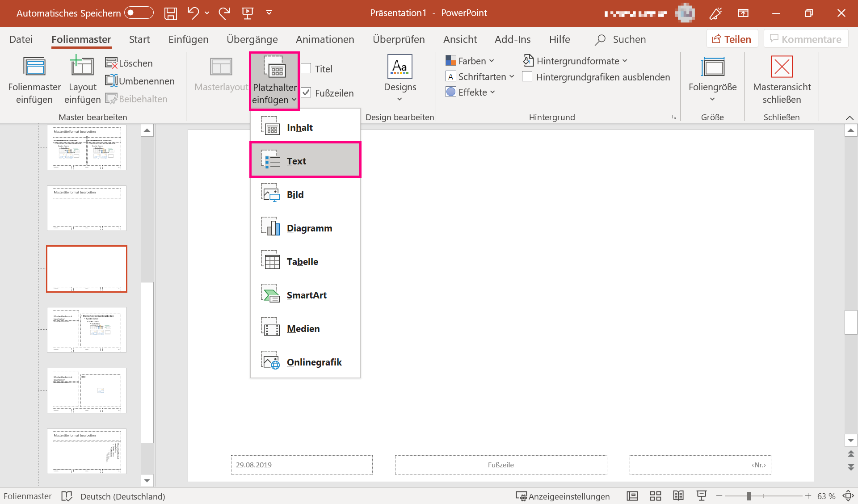
Task: Click the fit slide to window icon
Action: (x=848, y=496)
